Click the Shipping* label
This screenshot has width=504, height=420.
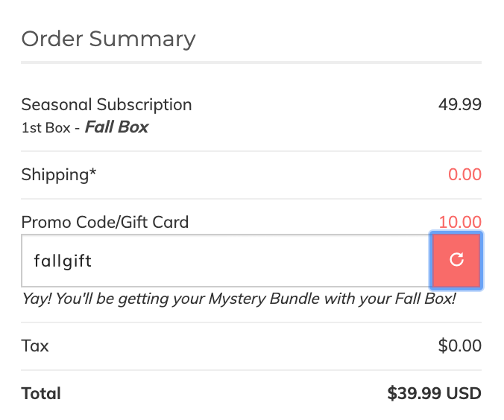click(58, 175)
